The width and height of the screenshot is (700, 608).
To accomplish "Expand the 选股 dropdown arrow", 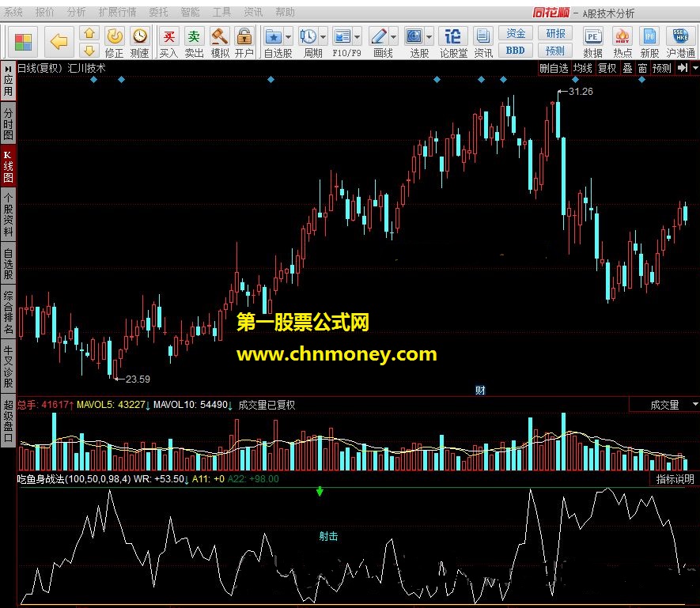I will 429,37.
